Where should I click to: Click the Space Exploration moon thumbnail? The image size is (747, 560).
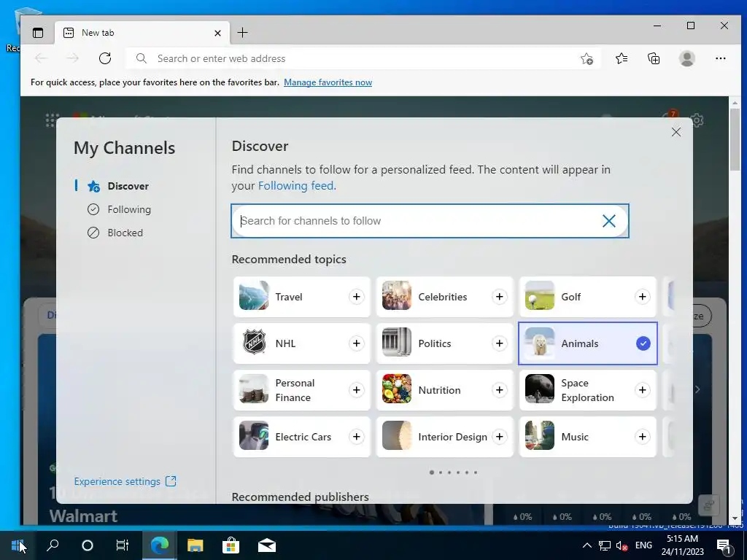[x=539, y=389]
